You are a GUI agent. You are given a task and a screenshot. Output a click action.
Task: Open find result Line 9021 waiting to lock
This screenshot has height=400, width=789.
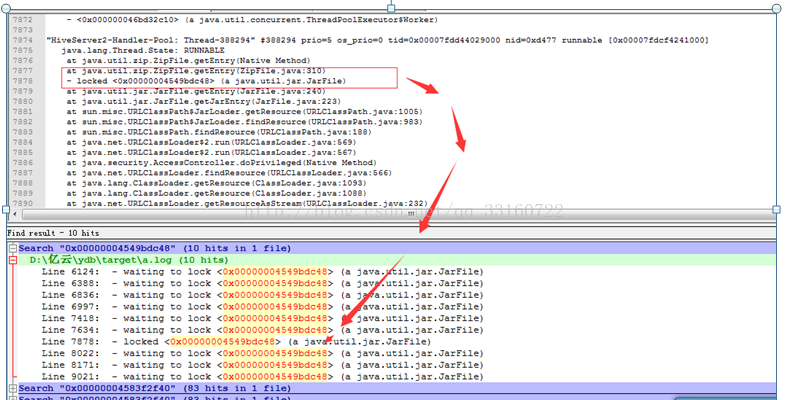262,376
